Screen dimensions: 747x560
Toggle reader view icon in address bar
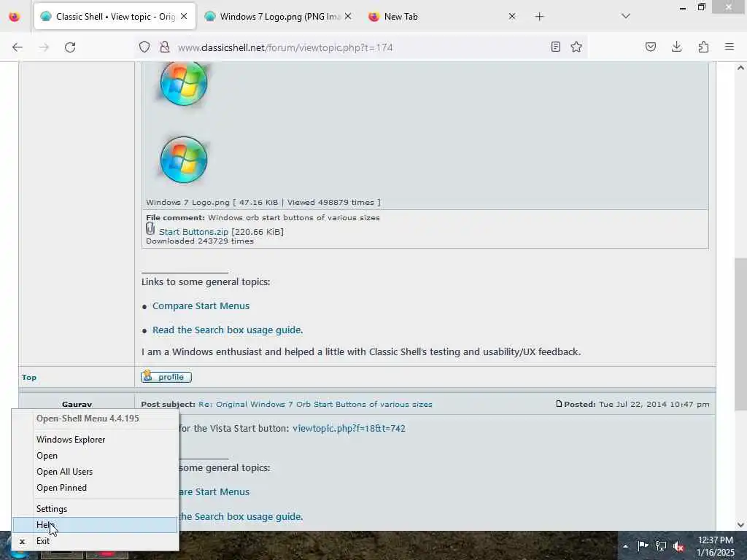(555, 47)
